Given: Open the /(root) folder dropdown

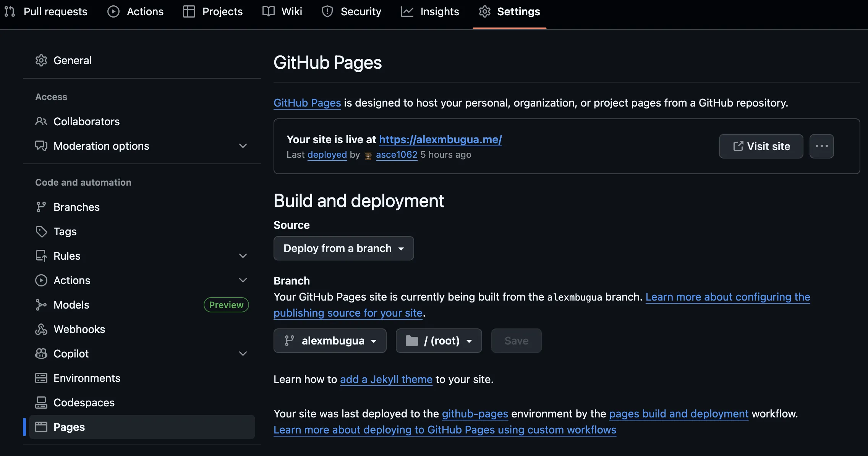Looking at the screenshot, I should click(439, 341).
